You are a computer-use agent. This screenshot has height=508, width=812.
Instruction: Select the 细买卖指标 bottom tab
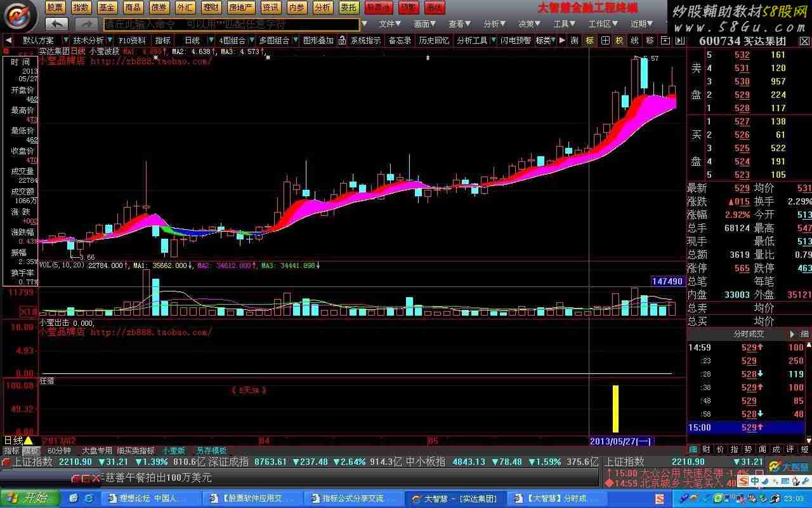pos(136,450)
